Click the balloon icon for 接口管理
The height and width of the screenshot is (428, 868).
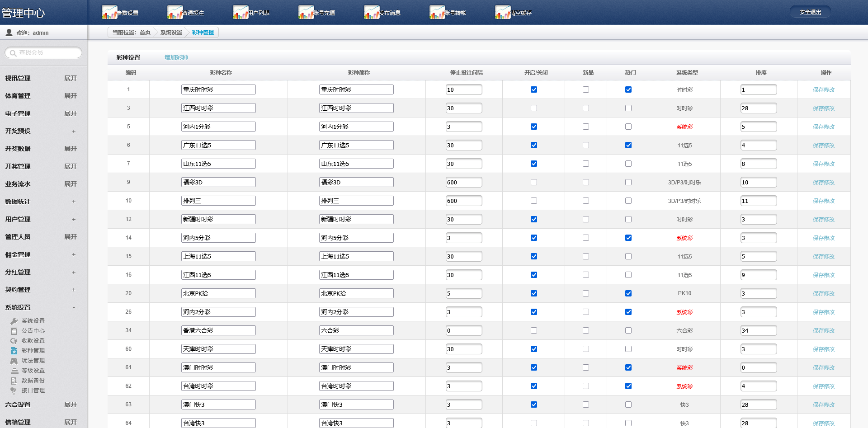[14, 390]
